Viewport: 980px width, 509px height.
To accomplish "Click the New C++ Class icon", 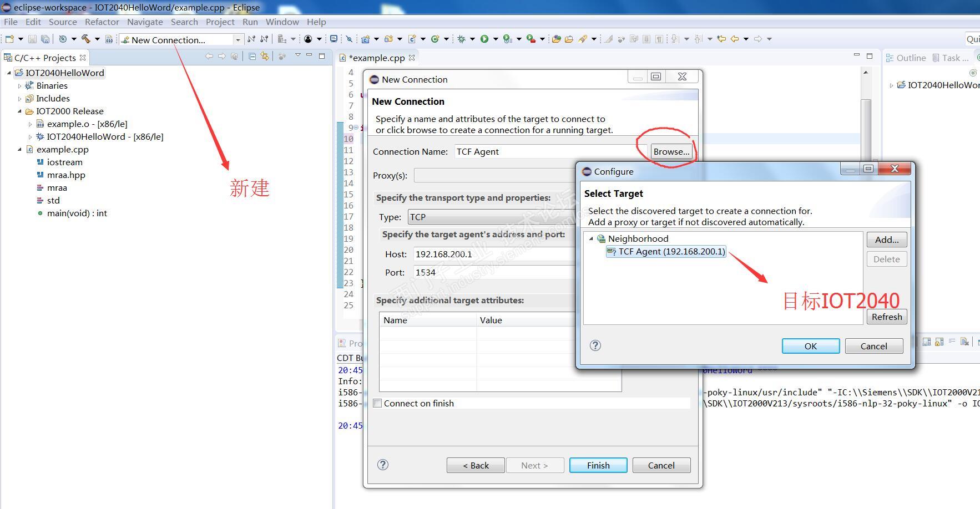I will click(x=435, y=39).
